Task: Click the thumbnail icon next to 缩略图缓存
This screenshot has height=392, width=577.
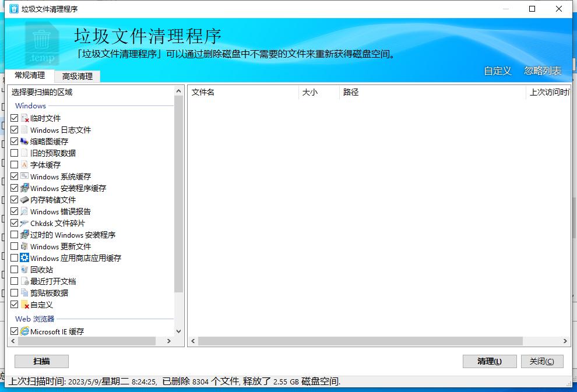Action: point(24,141)
